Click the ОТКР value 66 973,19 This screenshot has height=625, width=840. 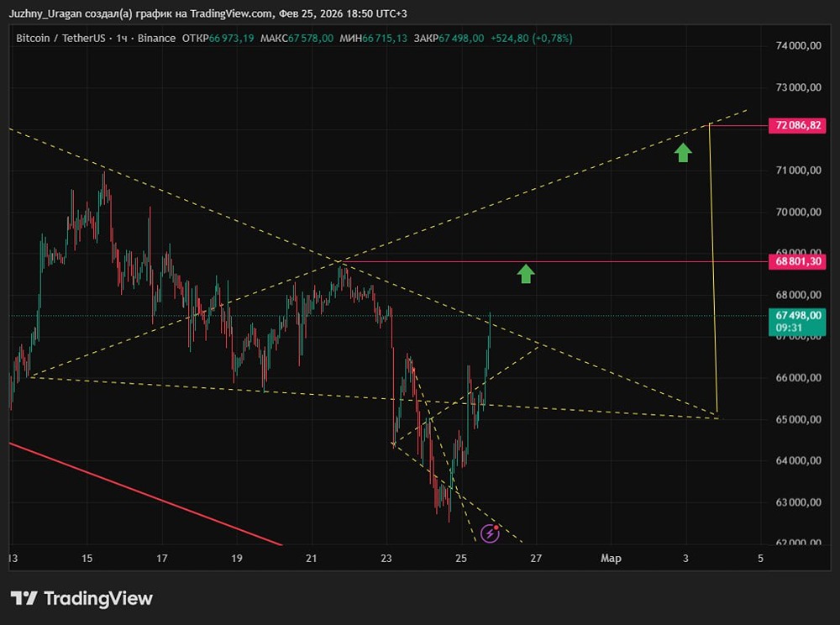pyautogui.click(x=232, y=38)
